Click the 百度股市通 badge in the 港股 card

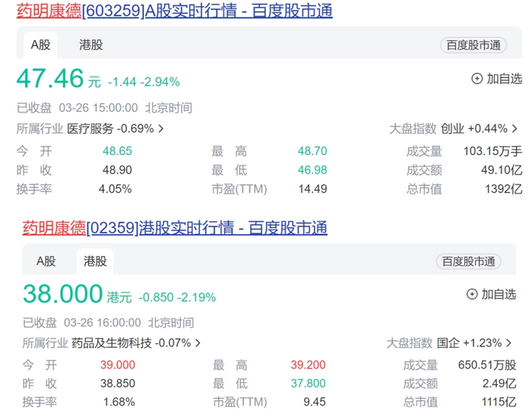[x=469, y=261]
